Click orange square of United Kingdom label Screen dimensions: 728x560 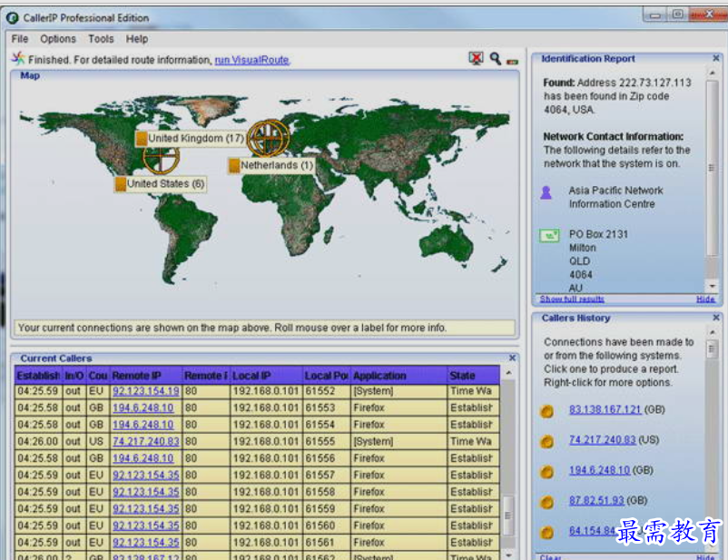(142, 138)
